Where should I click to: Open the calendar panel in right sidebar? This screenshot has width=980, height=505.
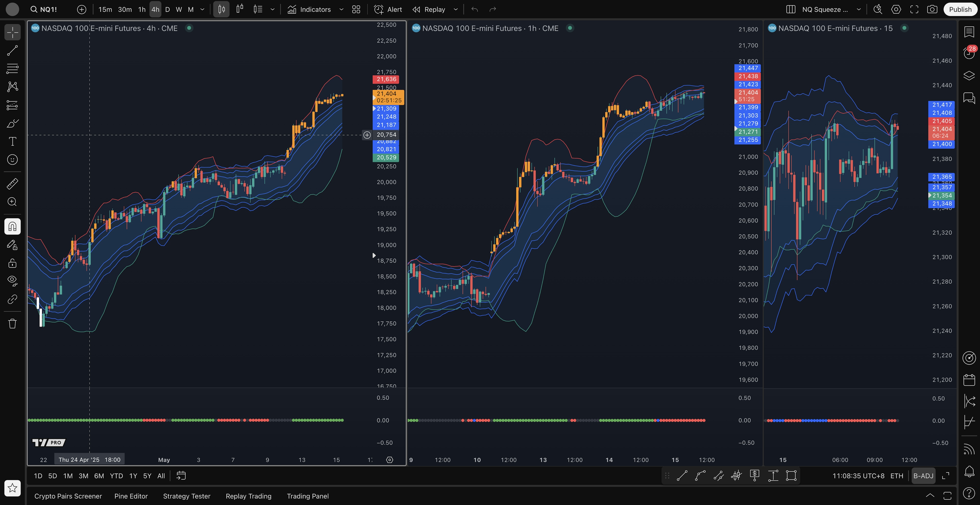coord(969,379)
